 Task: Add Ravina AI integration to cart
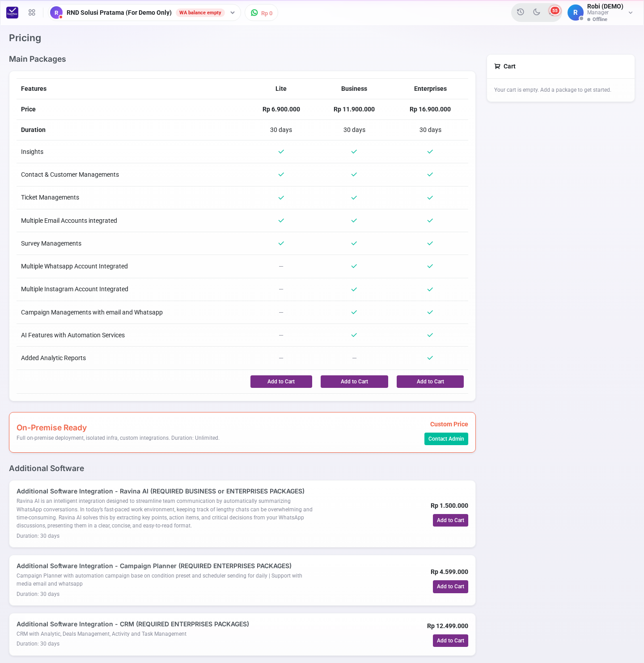tap(450, 520)
